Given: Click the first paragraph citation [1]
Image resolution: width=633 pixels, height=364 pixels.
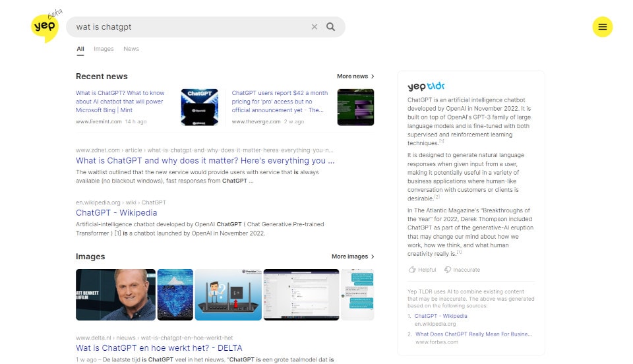Looking at the screenshot, I should 442,142.
